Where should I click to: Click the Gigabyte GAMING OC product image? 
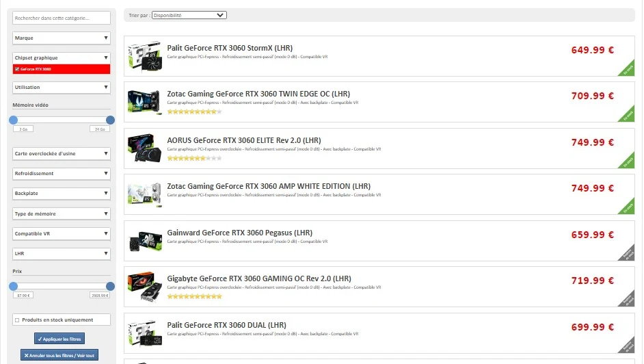coord(144,287)
